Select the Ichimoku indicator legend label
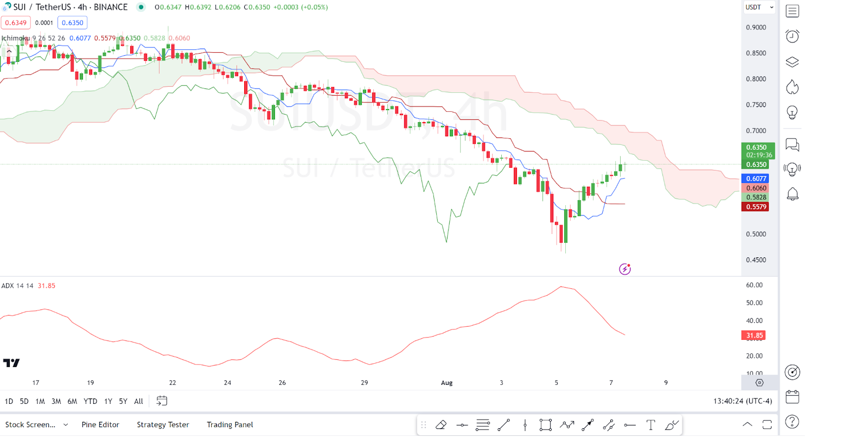The width and height of the screenshot is (868, 437). pos(33,38)
